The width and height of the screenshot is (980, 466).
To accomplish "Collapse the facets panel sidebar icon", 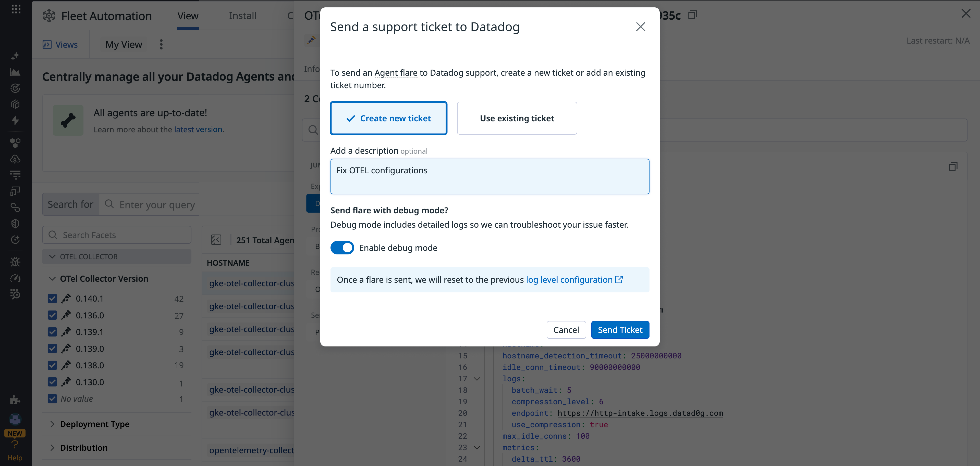I will coord(216,240).
